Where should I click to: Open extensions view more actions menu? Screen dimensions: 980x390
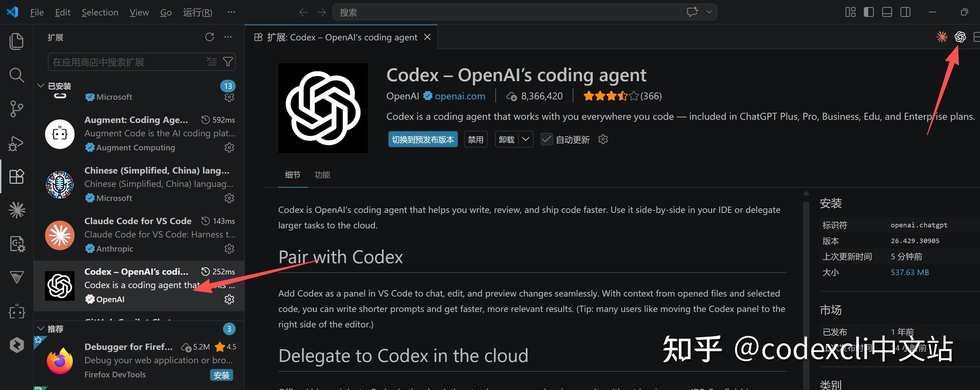tap(228, 37)
